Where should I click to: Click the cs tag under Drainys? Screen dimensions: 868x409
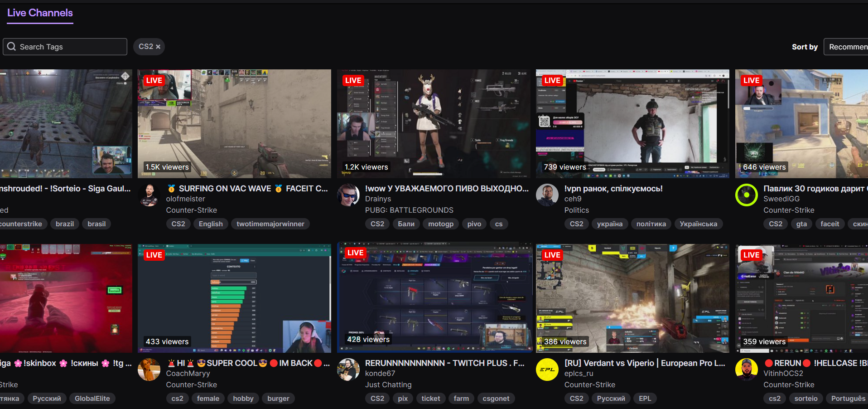(499, 224)
